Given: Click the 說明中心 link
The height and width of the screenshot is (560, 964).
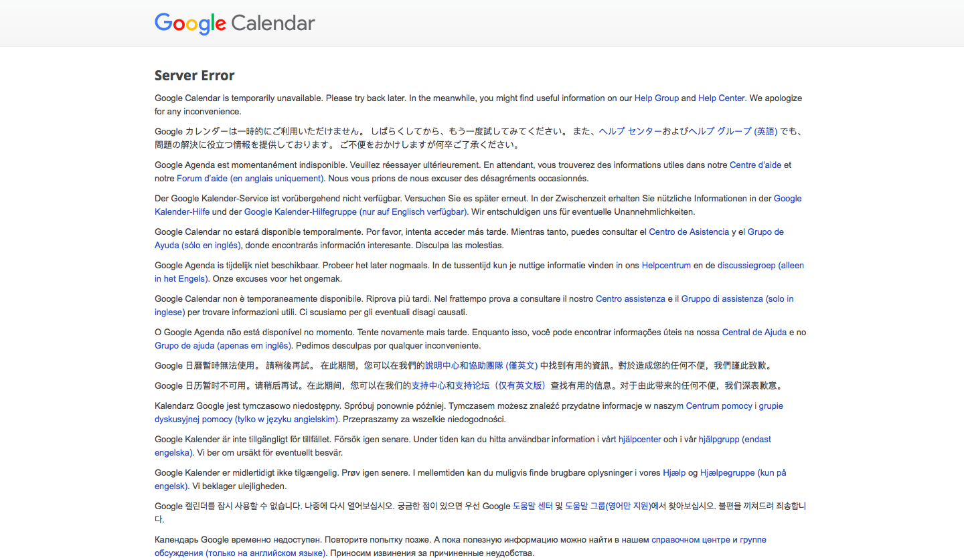Looking at the screenshot, I should pyautogui.click(x=442, y=365).
